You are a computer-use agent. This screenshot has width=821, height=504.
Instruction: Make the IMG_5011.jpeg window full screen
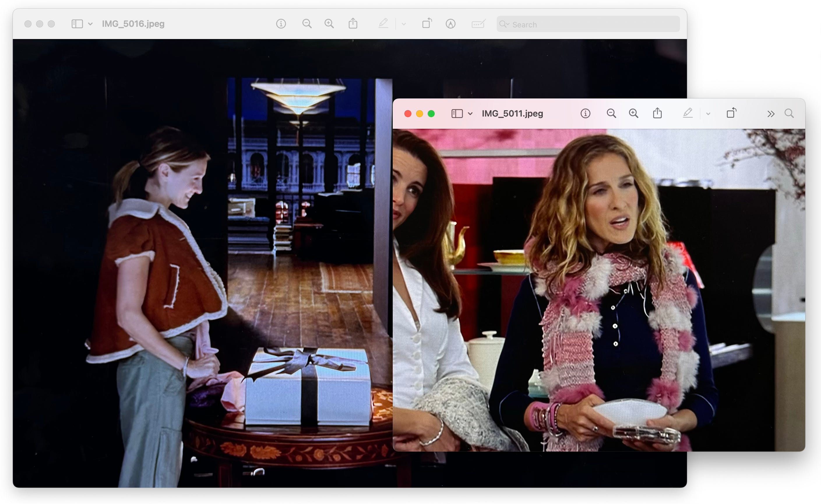pyautogui.click(x=431, y=114)
